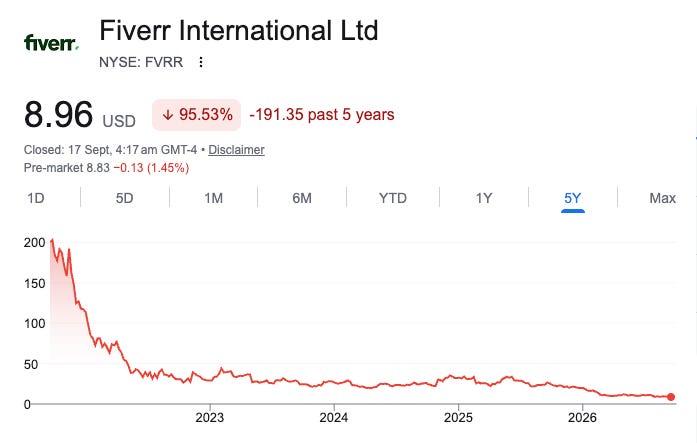Screen dimensions: 697x443
Task: Click the price peak near 200 on chart
Action: click(52, 241)
